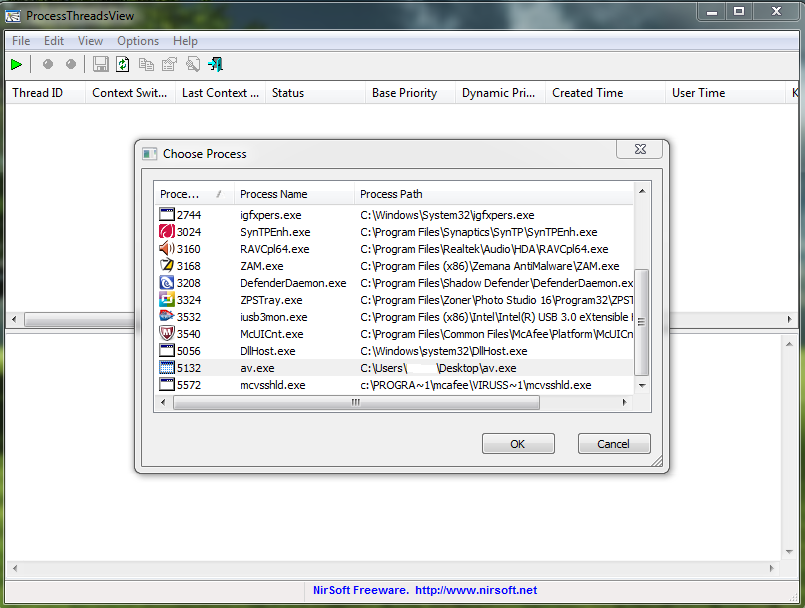Click the Last Context column header

[220, 93]
